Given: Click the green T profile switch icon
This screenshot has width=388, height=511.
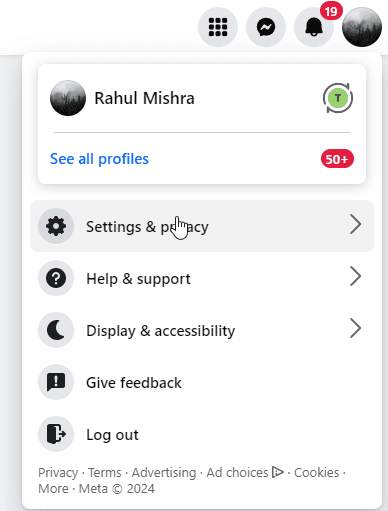Looking at the screenshot, I should coord(338,98).
